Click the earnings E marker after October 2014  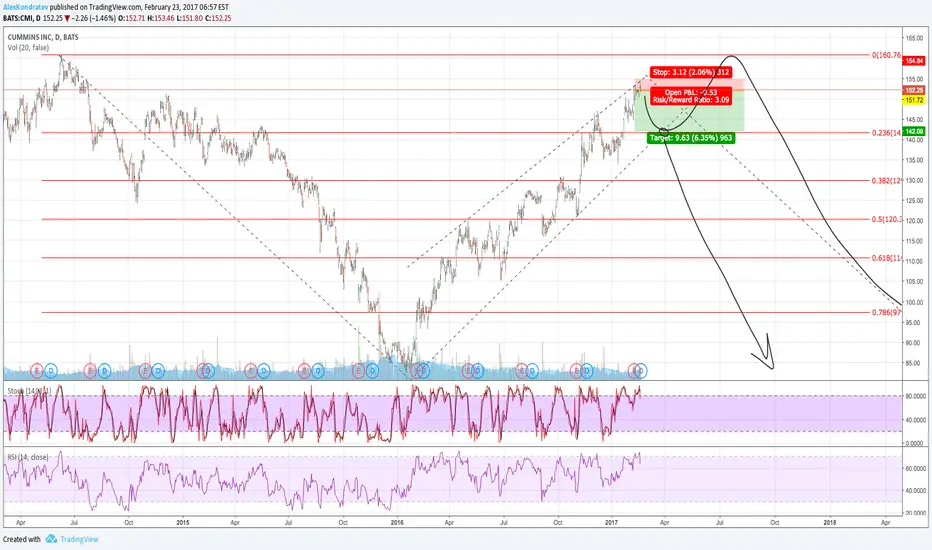[x=144, y=371]
